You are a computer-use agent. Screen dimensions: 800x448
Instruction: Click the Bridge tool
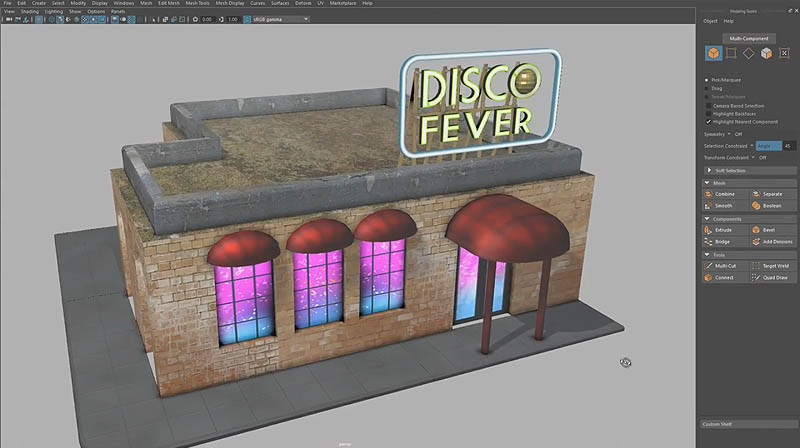point(722,241)
